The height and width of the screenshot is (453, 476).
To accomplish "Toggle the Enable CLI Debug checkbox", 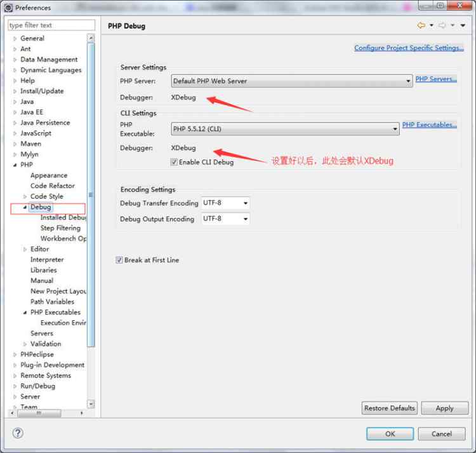I will 174,162.
